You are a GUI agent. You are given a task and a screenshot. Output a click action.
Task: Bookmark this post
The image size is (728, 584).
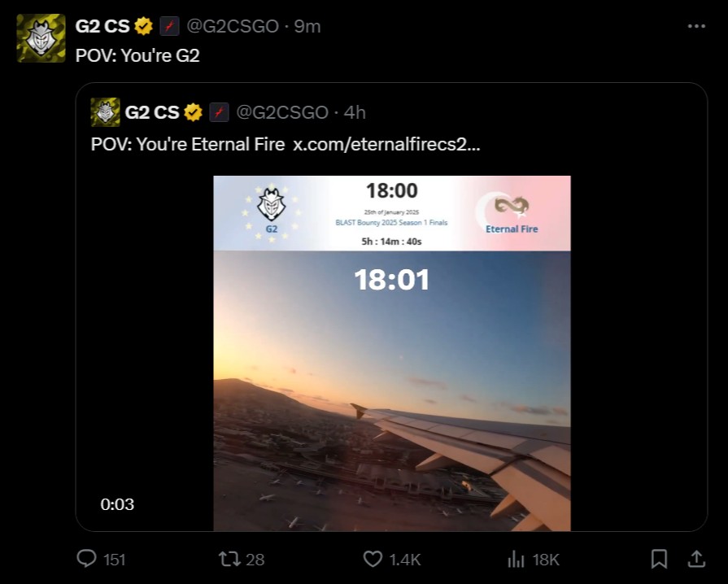click(659, 559)
